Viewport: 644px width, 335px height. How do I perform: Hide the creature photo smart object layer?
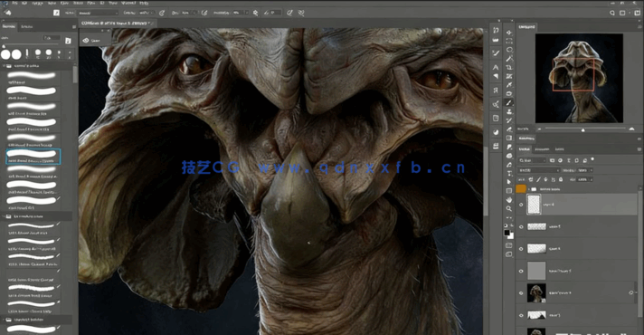(x=522, y=293)
